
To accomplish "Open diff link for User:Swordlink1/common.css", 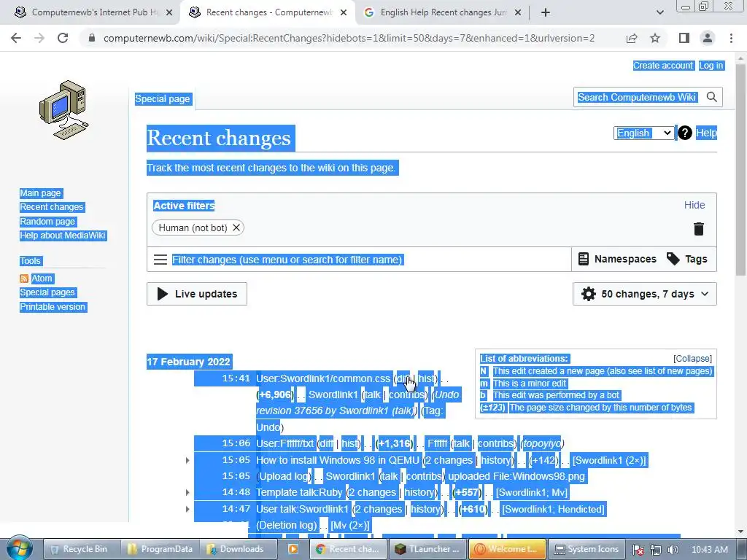I will [403, 378].
